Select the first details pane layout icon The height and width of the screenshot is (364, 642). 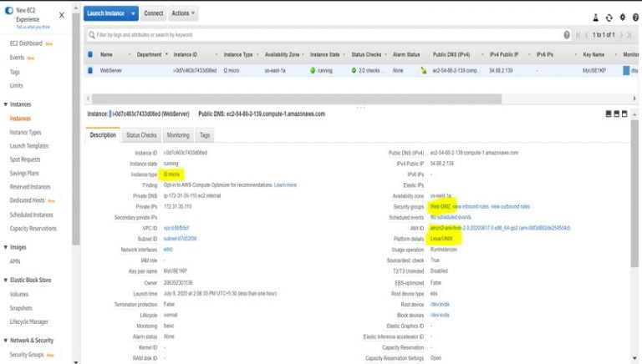(609, 114)
